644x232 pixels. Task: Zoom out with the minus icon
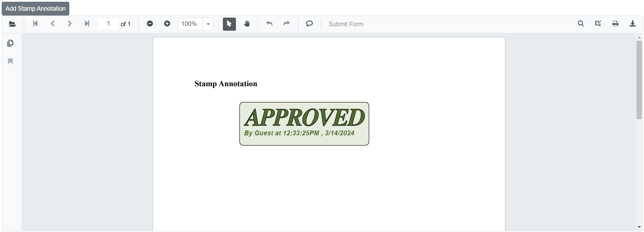pos(150,24)
